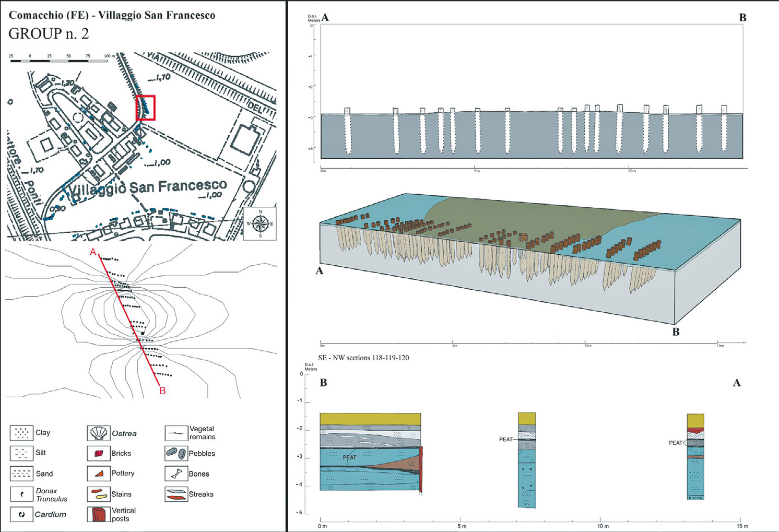Click the red point A label on contour plan

(93, 252)
